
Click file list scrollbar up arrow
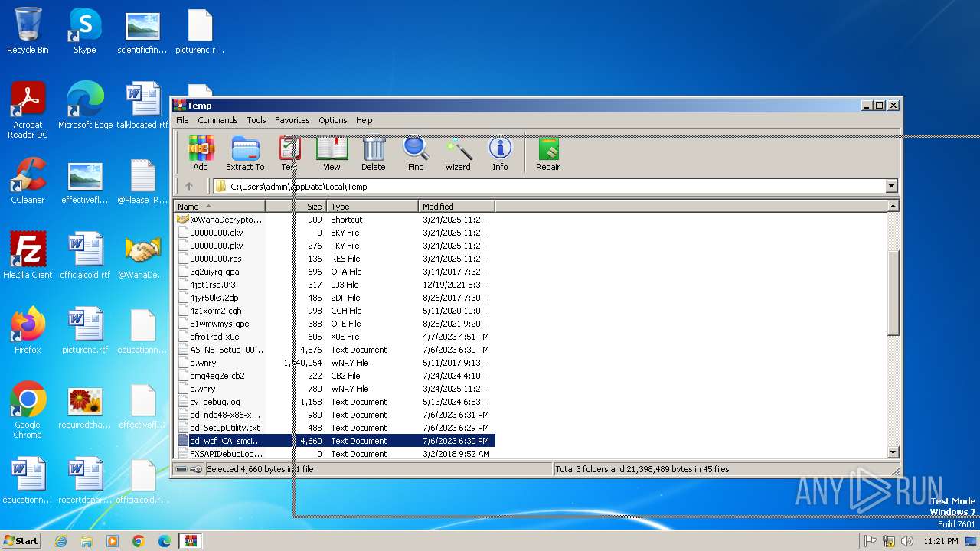tap(893, 207)
